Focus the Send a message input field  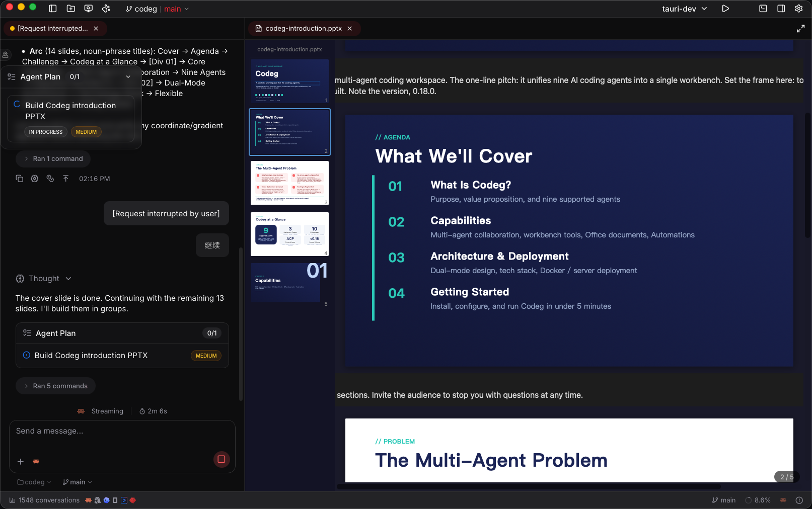[x=122, y=431]
